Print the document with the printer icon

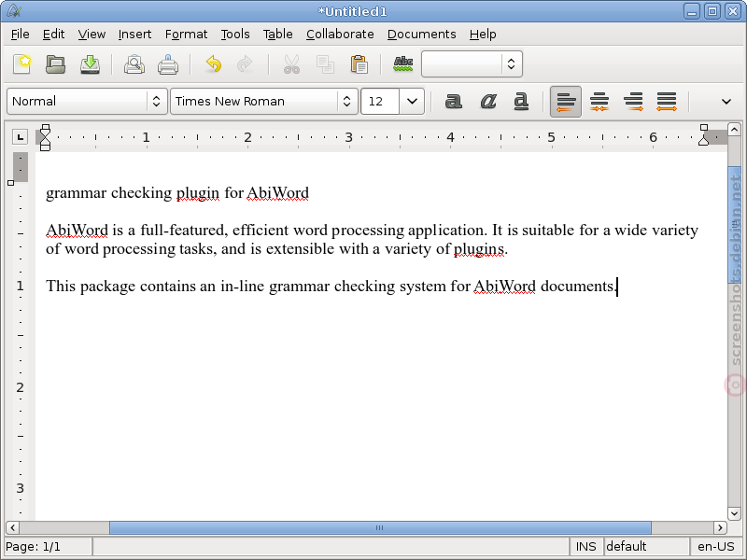[x=168, y=63]
